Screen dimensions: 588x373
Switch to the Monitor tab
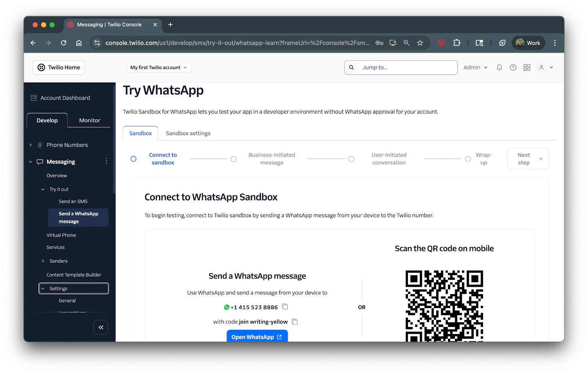tap(89, 120)
